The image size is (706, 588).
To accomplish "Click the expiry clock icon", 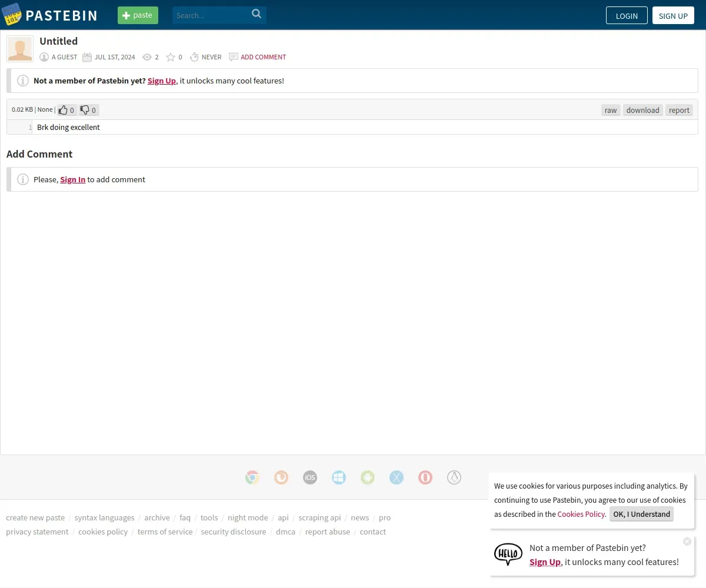I will click(x=194, y=57).
